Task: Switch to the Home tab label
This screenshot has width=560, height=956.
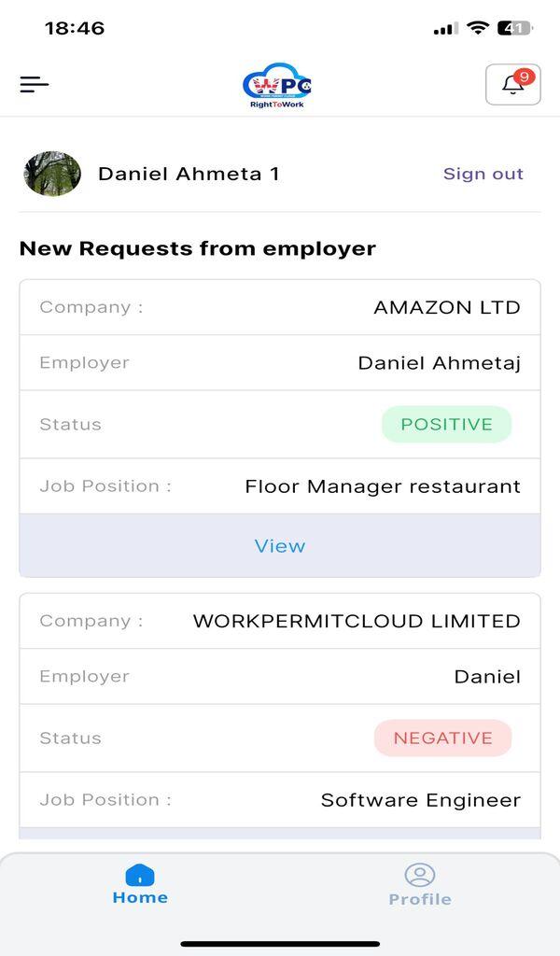Action: 140,897
